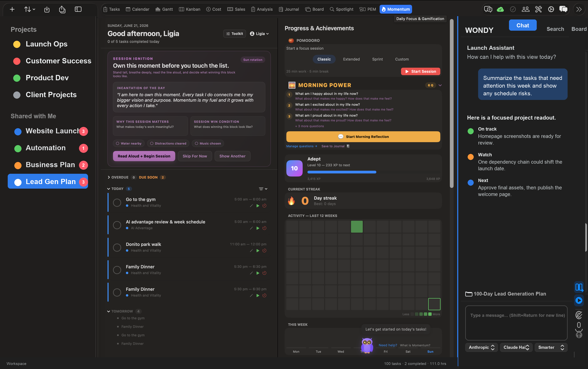Click the chat bubbles icon at top right
Image resolution: width=588 pixels, height=369 pixels.
pyautogui.click(x=563, y=9)
